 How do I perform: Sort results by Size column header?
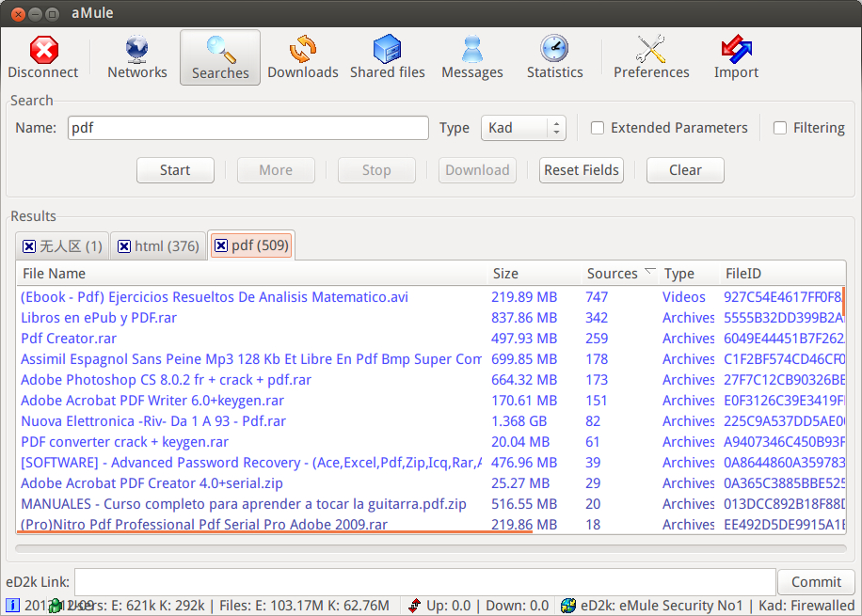tap(534, 274)
